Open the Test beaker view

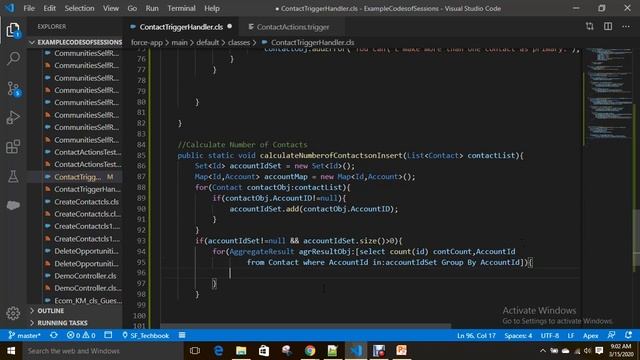point(13,176)
